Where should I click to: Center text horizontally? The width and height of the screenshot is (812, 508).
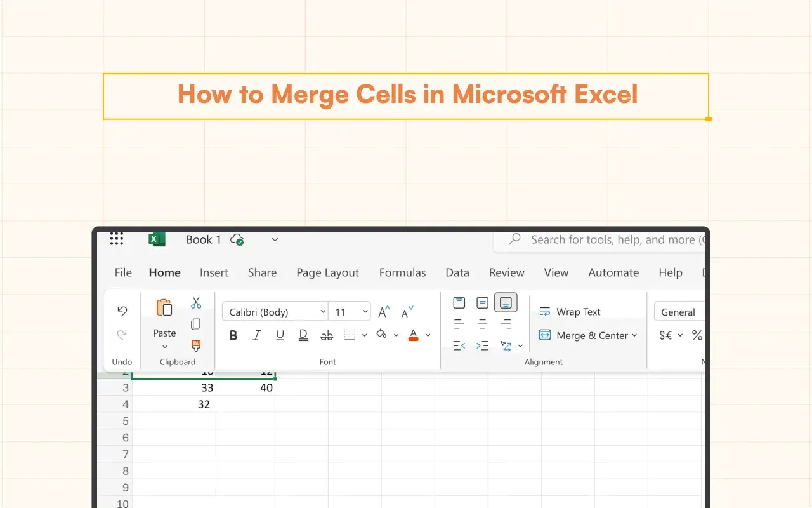coord(482,324)
